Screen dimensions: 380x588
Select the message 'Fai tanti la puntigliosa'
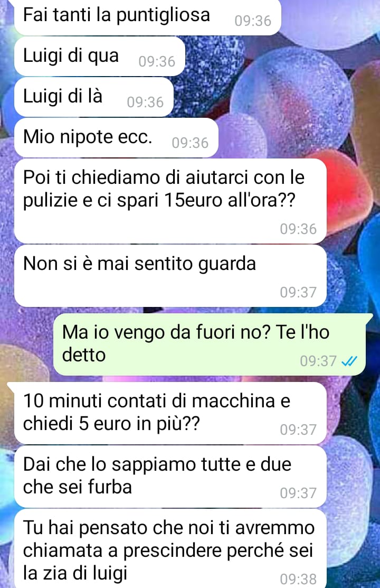pos(147,17)
